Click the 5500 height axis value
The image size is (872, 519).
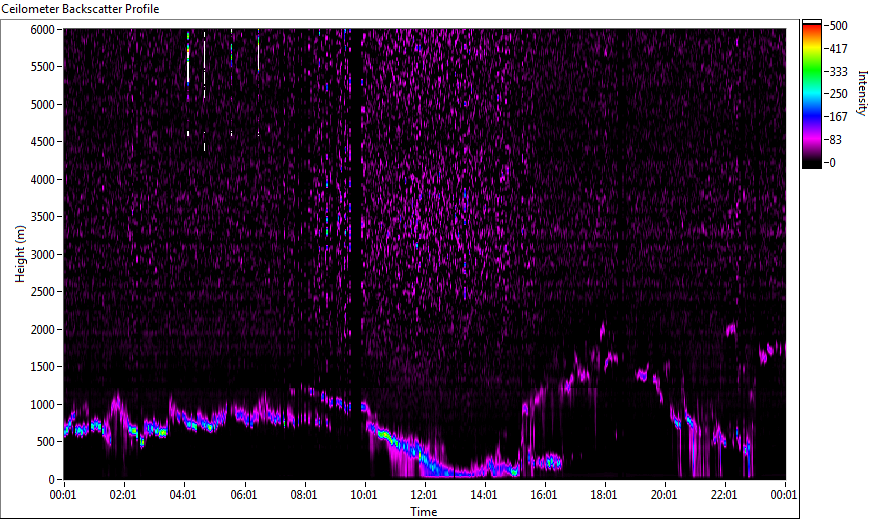43,67
